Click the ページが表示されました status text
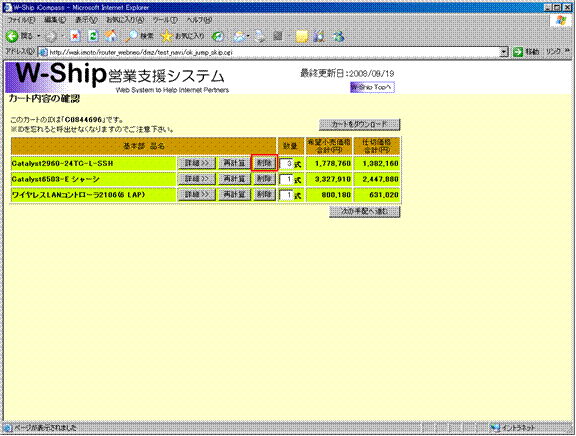576x436 pixels. (45, 428)
